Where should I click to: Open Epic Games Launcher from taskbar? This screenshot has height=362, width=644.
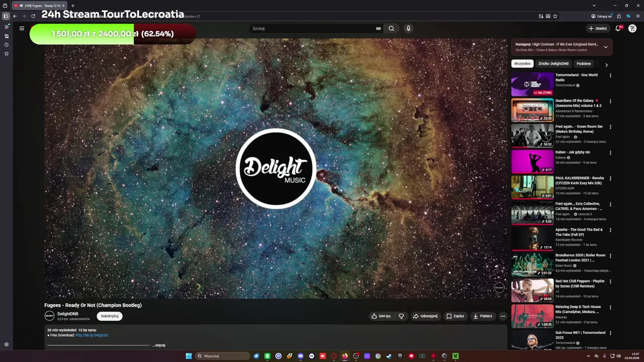tap(400, 356)
